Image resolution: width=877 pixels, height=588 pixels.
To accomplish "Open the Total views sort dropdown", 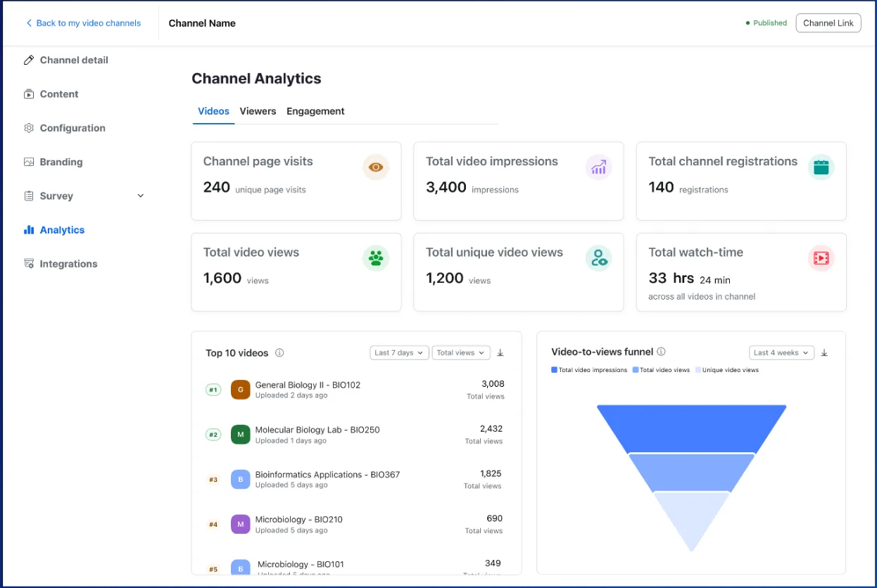I will (x=461, y=352).
